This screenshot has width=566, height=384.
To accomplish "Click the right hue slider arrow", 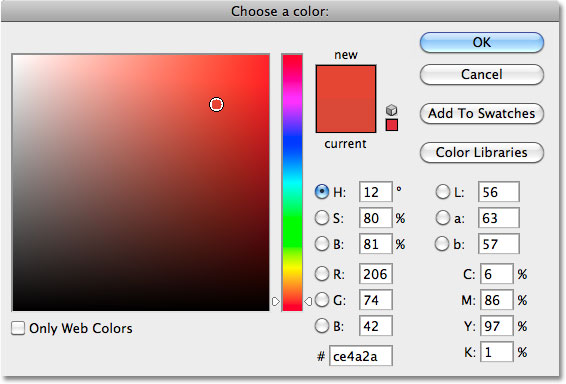I will (x=308, y=301).
